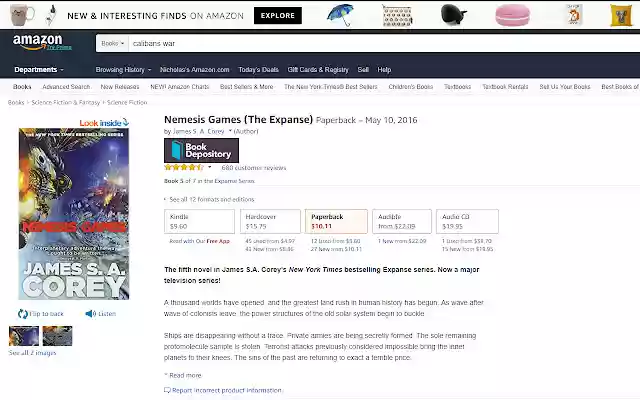Viewport: 640px width, 400px height.
Task: Select the Audio CD format $19.95
Action: pyautogui.click(x=467, y=221)
